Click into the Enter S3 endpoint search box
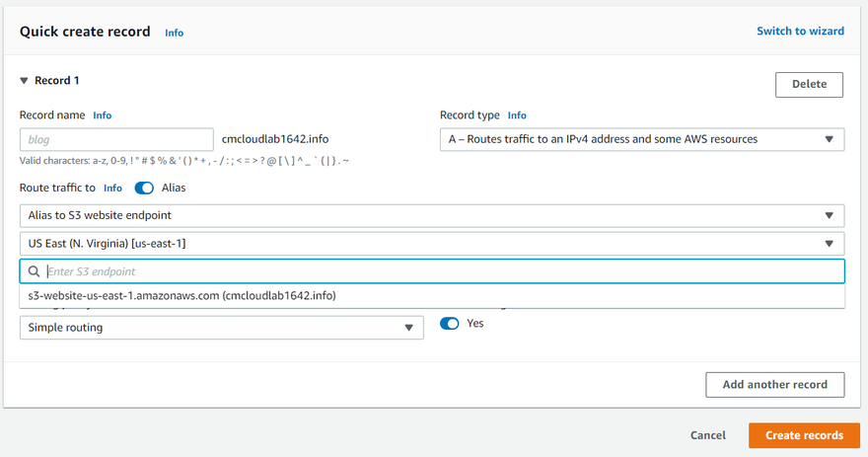The height and width of the screenshot is (457, 868). 434,271
